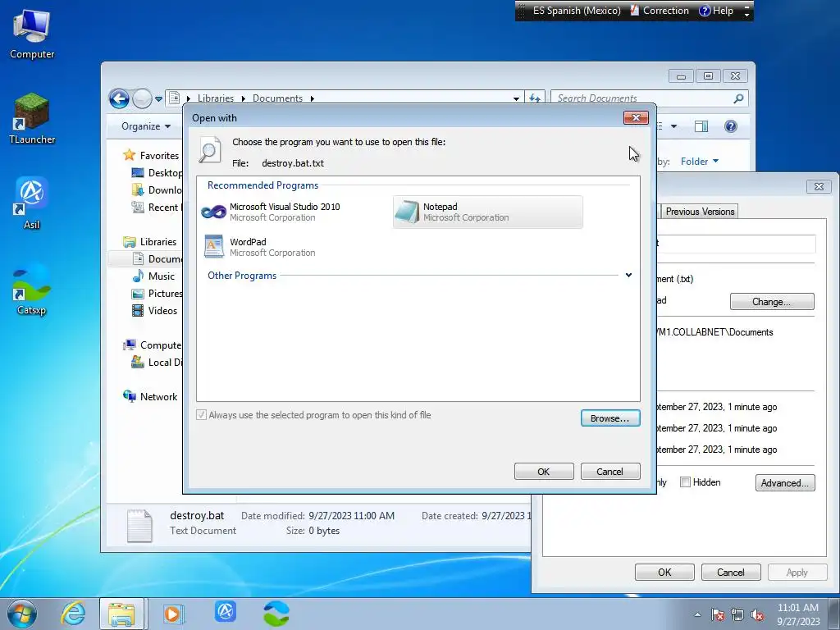This screenshot has width=840, height=630.
Task: Expand the Other Programs section
Action: 628,276
